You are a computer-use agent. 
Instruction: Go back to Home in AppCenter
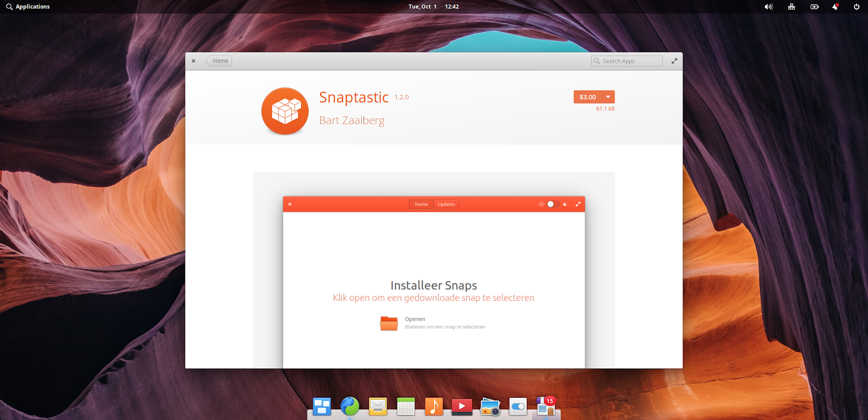click(219, 61)
